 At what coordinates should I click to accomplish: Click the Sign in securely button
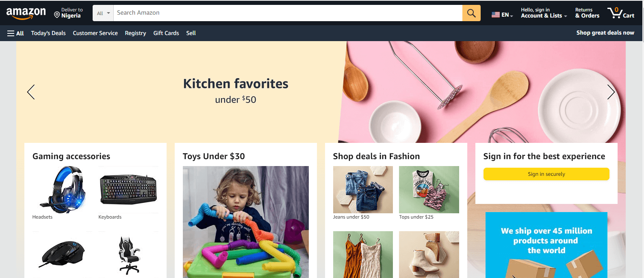tap(546, 174)
